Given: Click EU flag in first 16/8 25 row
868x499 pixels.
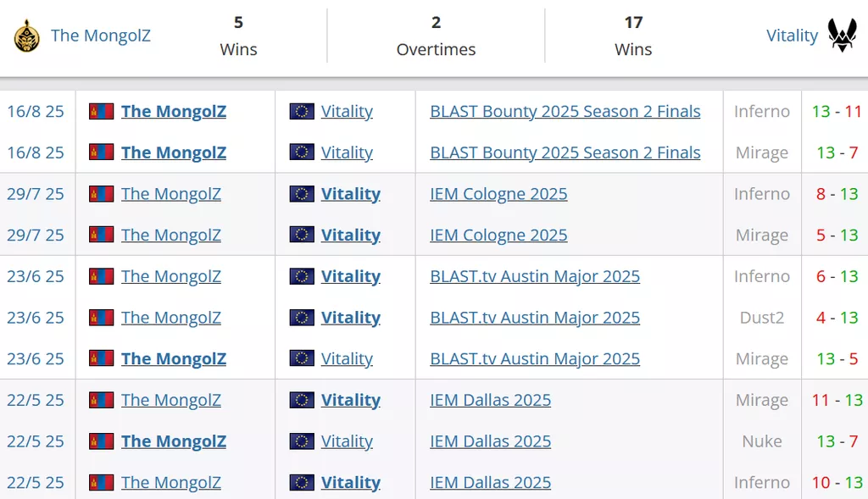Looking at the screenshot, I should click(x=302, y=111).
